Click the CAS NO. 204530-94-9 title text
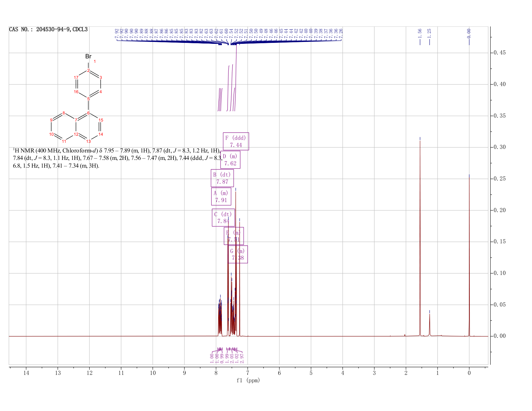 click(x=48, y=30)
